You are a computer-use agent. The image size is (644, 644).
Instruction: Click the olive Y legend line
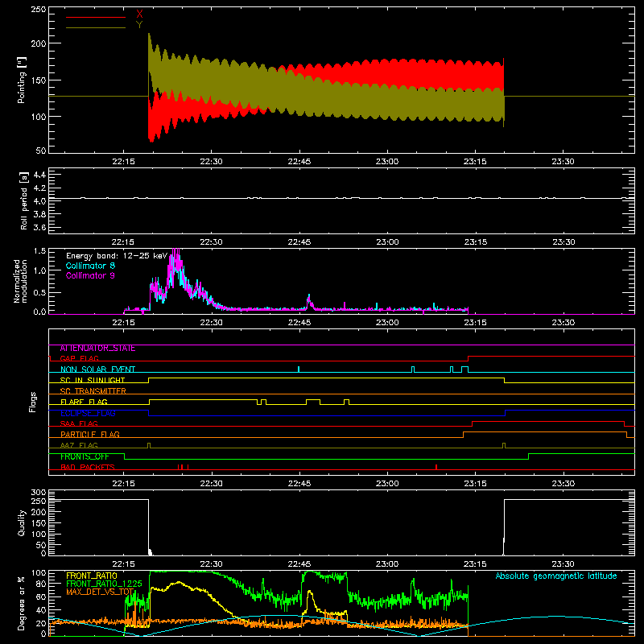(96, 28)
